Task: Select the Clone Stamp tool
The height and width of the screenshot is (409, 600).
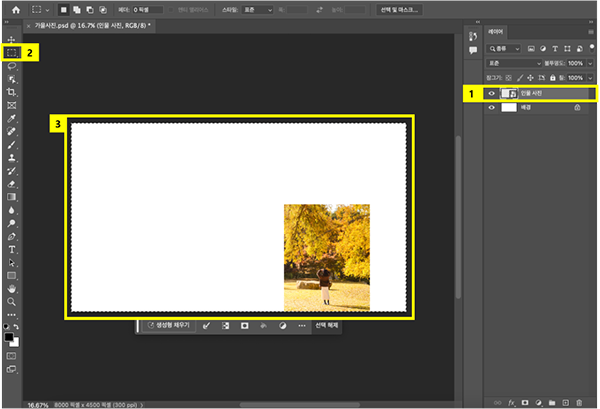Action: tap(11, 158)
